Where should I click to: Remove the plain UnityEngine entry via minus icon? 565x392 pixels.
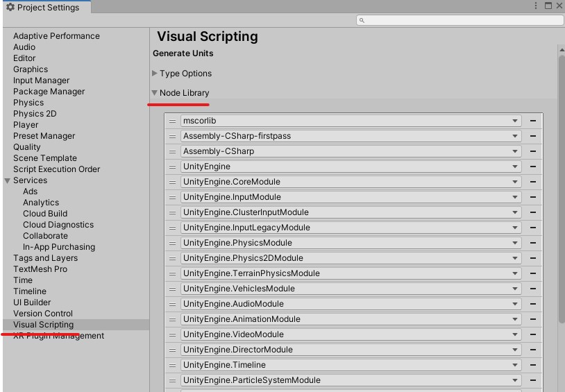[x=532, y=167]
